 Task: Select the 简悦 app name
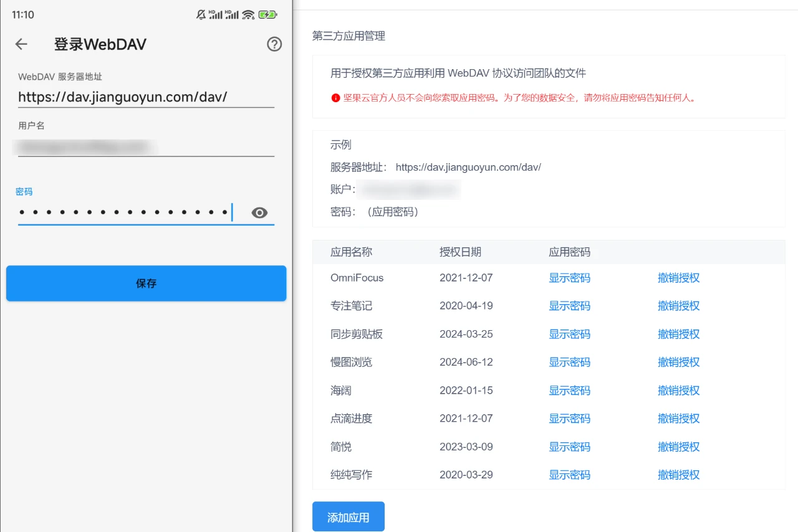tap(341, 447)
